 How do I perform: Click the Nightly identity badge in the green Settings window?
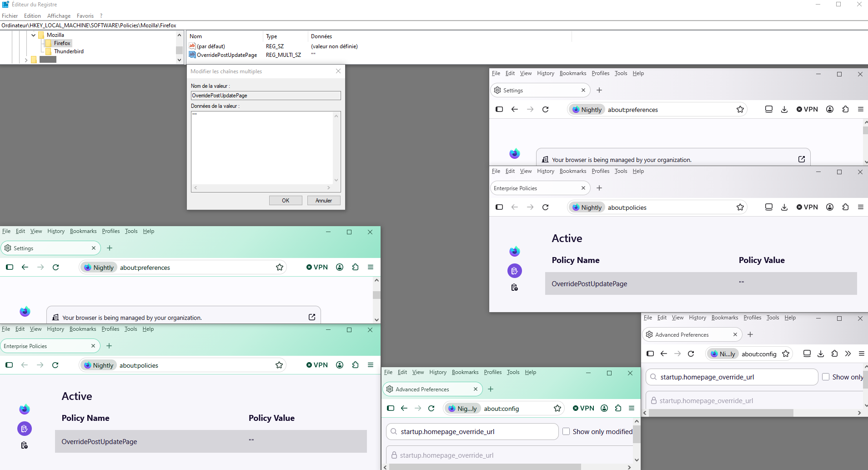point(99,268)
